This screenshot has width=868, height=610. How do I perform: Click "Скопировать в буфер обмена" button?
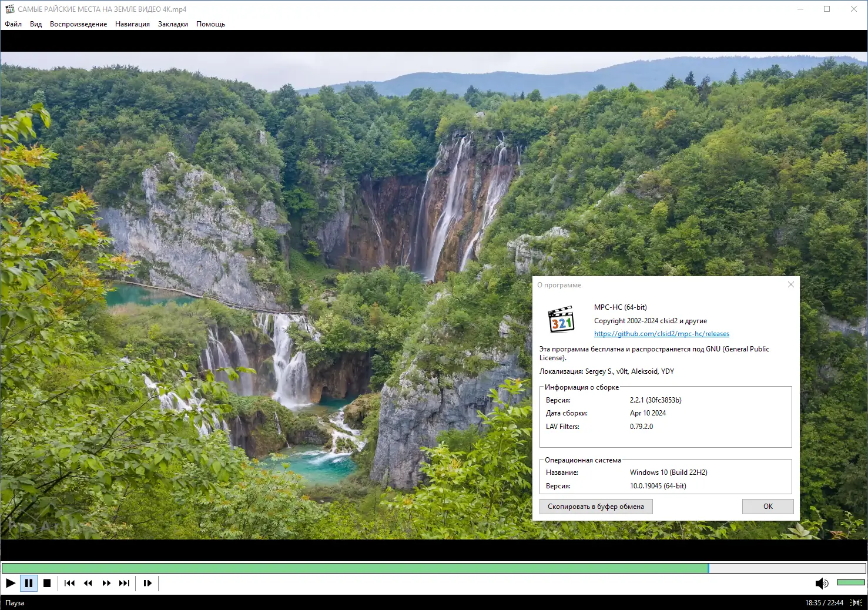[596, 507]
